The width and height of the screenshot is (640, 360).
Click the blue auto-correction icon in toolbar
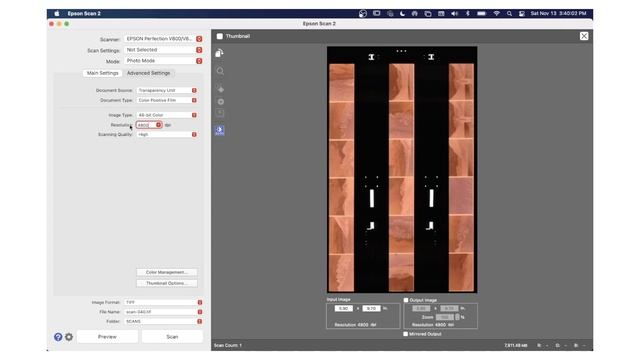click(220, 130)
